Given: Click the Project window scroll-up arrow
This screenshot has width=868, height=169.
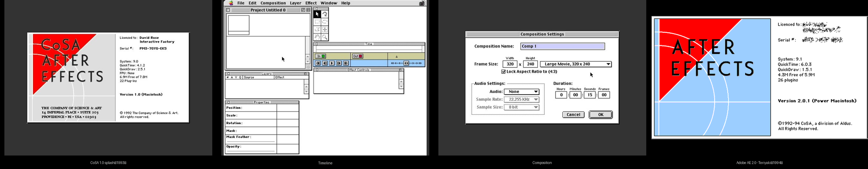Looking at the screenshot, I should (308, 56).
